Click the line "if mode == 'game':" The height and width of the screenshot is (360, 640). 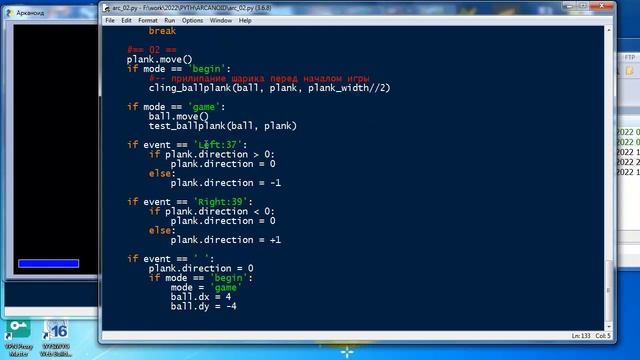coord(176,107)
